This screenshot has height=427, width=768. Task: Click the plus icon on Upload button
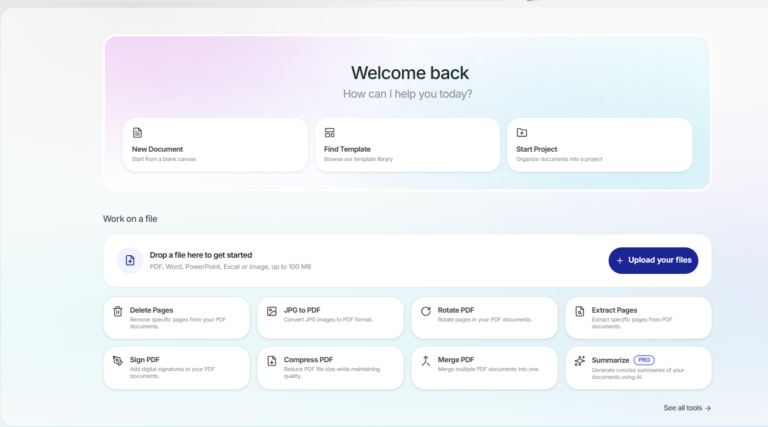620,261
